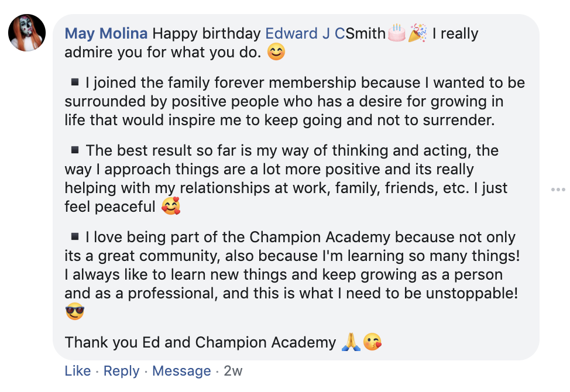570x392 pixels.
Task: Click the 'Happy birthday' greeting text
Action: (207, 33)
